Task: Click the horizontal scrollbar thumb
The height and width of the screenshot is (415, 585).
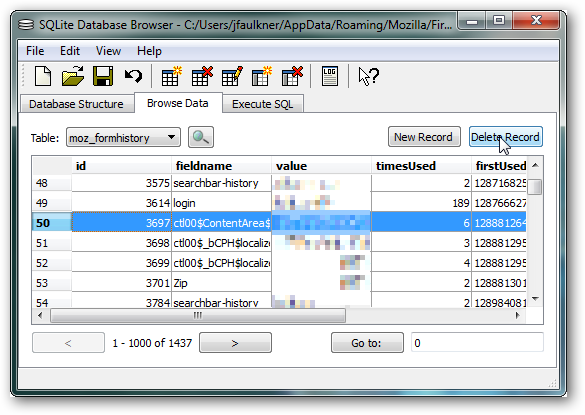Action: [x=198, y=315]
